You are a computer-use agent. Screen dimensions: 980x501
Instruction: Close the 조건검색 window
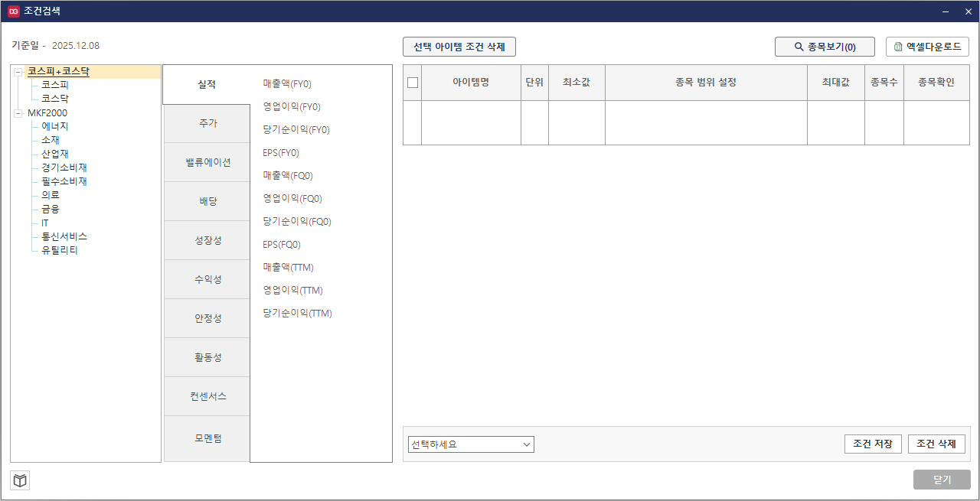coord(968,11)
